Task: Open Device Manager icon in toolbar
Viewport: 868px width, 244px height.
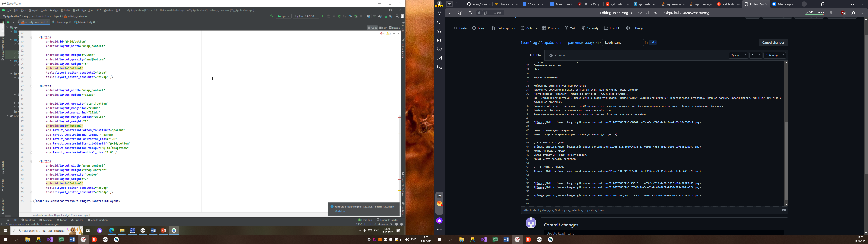Action: click(x=385, y=16)
